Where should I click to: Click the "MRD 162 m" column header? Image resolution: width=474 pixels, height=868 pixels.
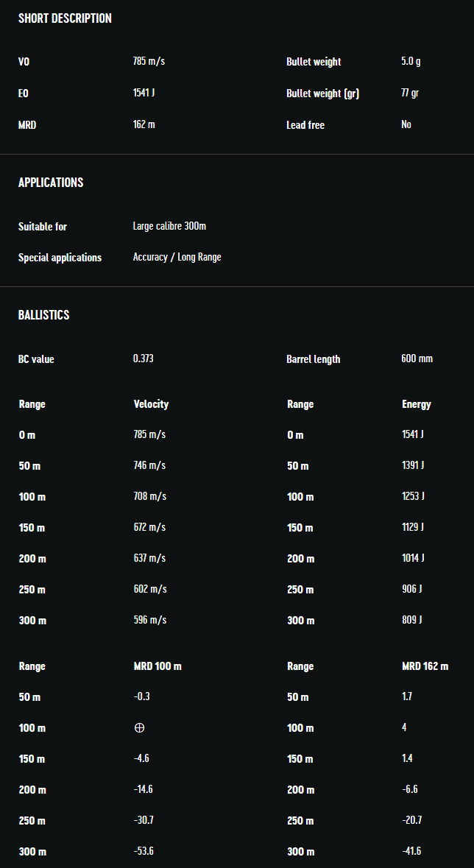click(425, 666)
